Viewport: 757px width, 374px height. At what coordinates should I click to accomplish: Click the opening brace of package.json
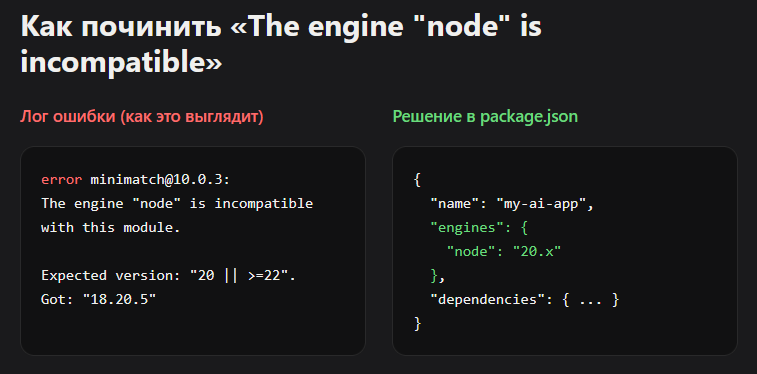coord(418,180)
